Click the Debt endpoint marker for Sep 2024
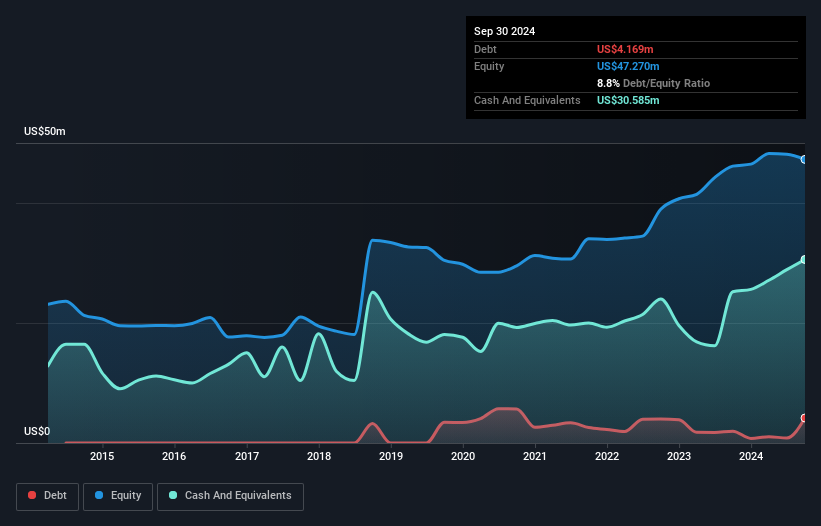 [x=804, y=418]
